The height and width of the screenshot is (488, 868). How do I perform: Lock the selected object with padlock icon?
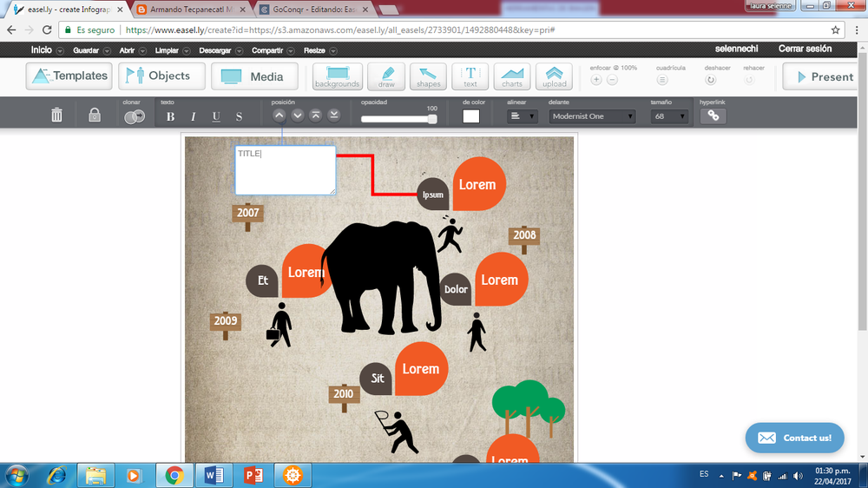(x=95, y=115)
